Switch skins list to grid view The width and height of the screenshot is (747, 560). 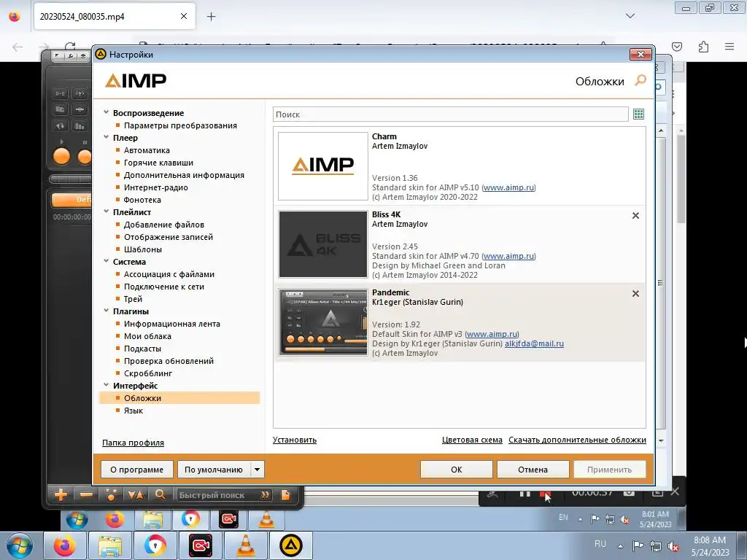click(x=638, y=114)
